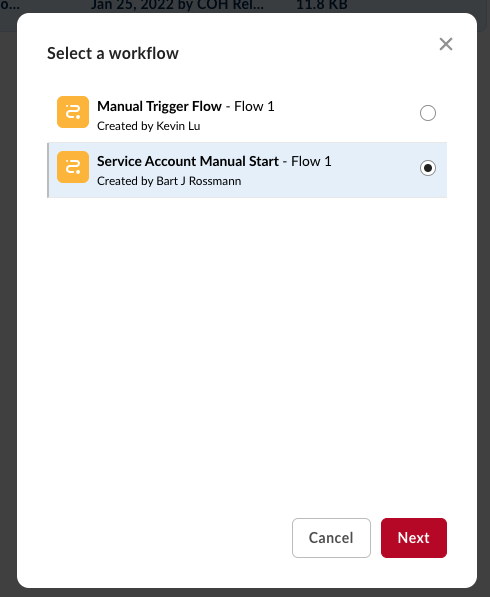Click the dark overlay below the dialog
The height and width of the screenshot is (597, 490).
245,593
